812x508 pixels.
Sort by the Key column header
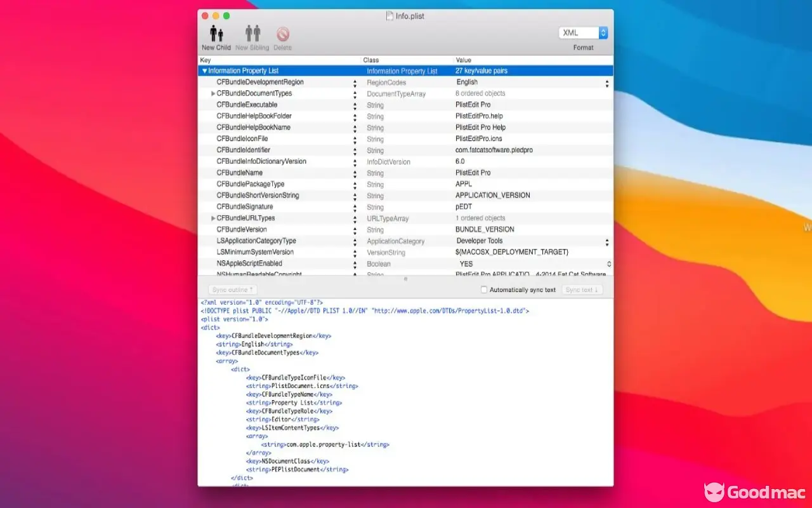(279, 60)
